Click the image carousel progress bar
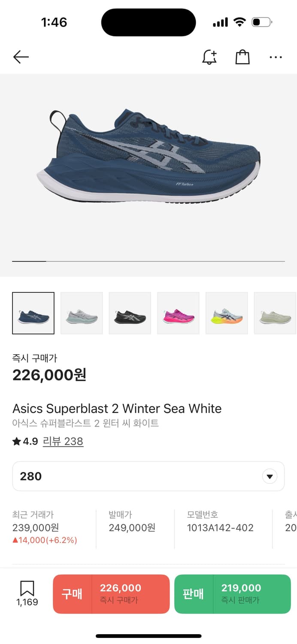 148,261
